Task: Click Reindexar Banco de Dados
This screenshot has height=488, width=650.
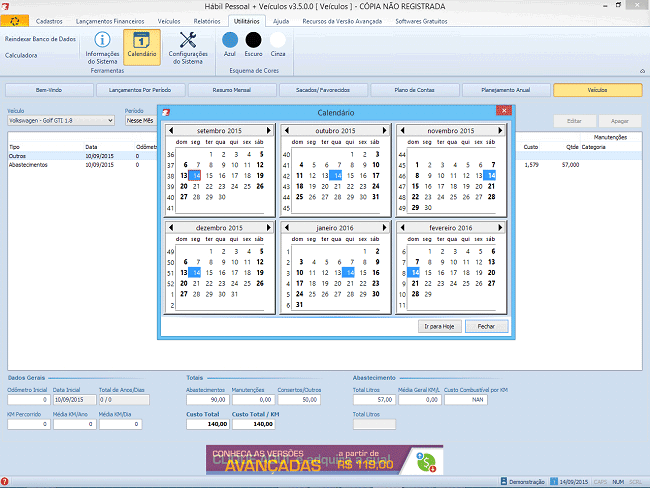Action: pyautogui.click(x=39, y=38)
